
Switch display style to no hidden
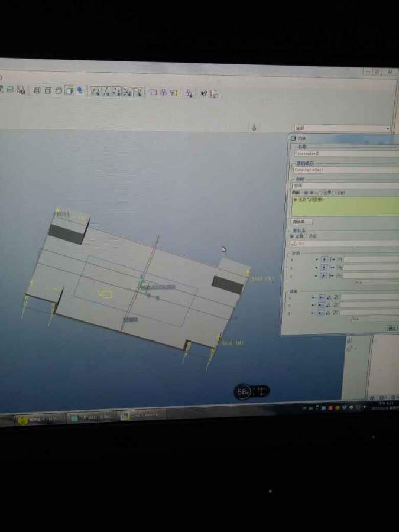pos(59,90)
